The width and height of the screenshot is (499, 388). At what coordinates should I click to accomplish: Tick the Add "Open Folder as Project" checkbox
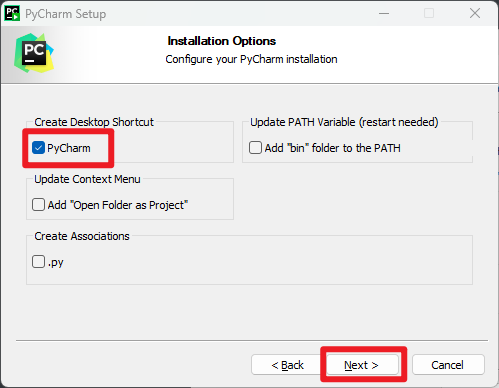click(x=38, y=205)
